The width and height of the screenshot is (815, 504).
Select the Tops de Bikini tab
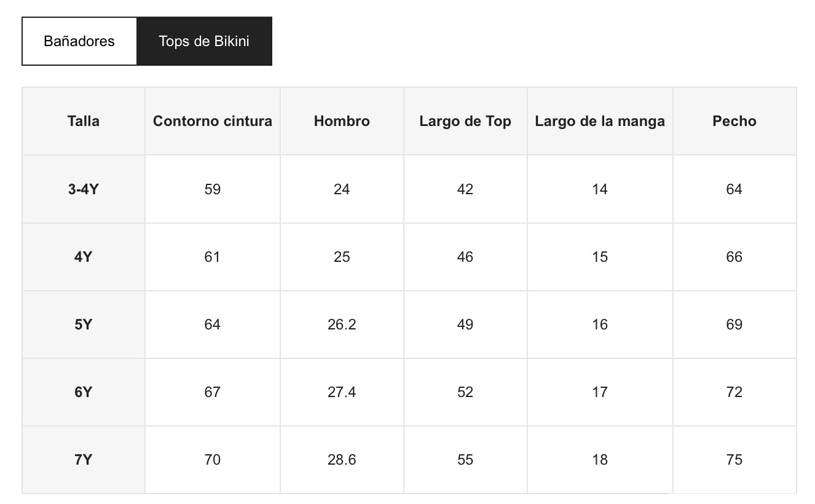(204, 41)
